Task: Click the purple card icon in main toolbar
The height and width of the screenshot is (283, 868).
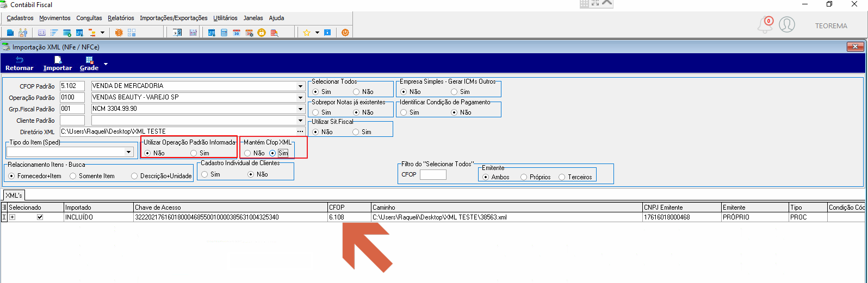Action: click(x=42, y=33)
